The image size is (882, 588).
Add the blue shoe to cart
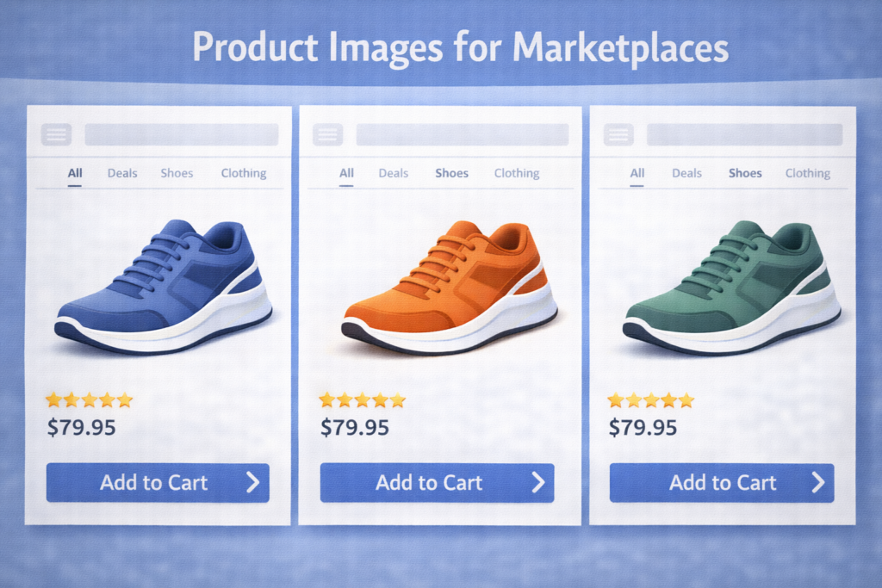[x=158, y=482]
